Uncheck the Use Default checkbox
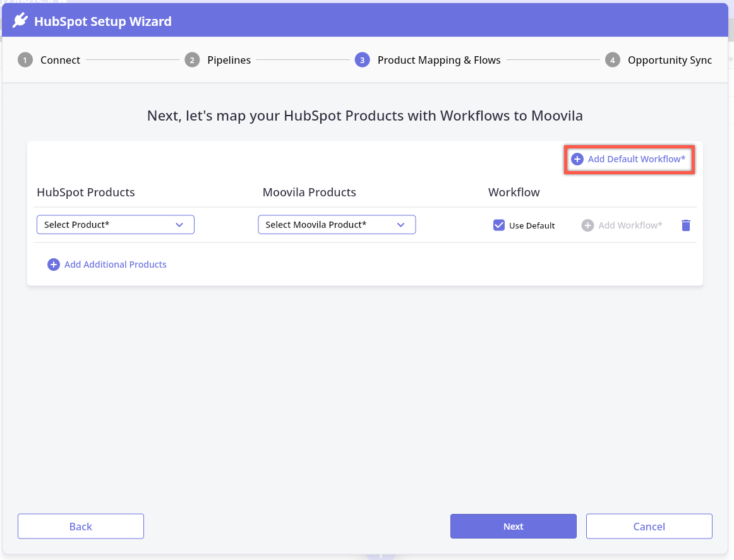 (x=499, y=225)
